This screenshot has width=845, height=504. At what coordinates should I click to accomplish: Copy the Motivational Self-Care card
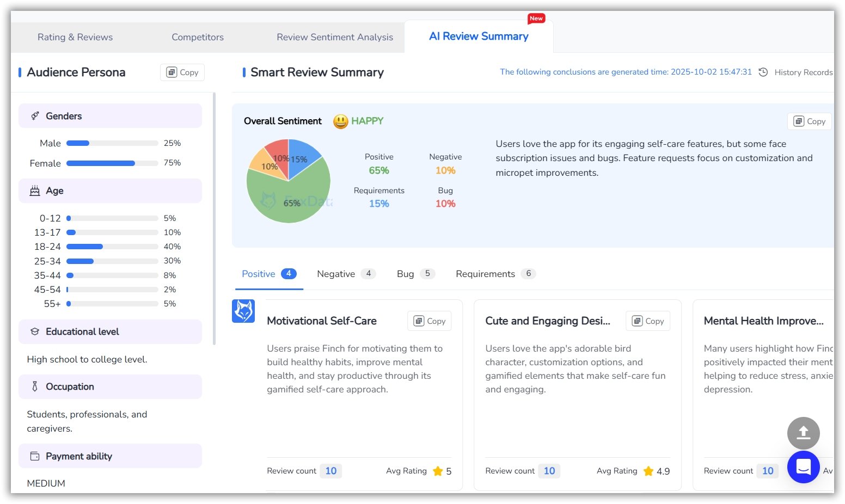430,321
